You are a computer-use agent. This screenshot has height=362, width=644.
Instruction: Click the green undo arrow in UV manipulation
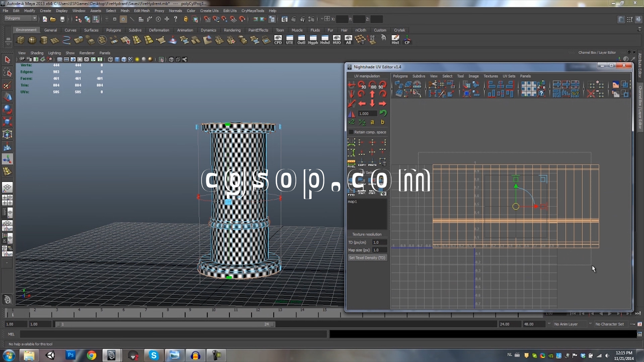[383, 113]
